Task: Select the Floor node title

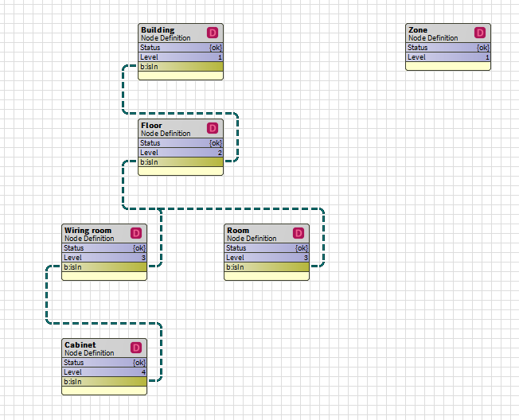Action: pyautogui.click(x=151, y=126)
